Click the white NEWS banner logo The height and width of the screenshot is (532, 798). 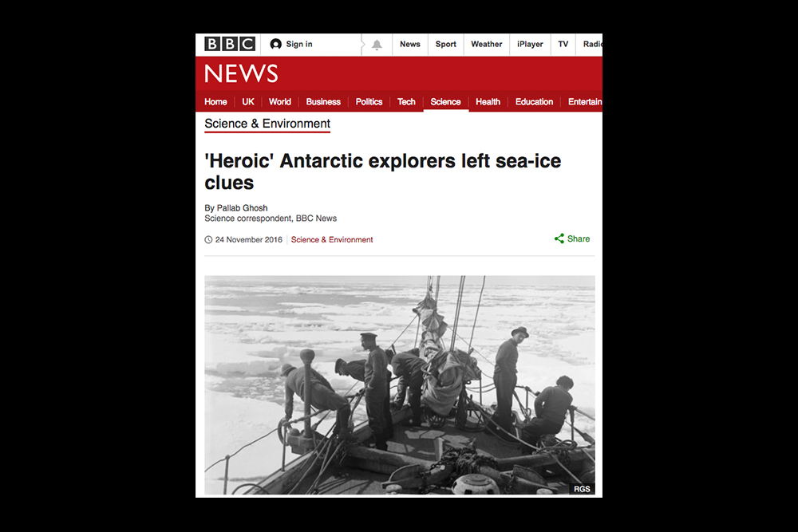(241, 73)
